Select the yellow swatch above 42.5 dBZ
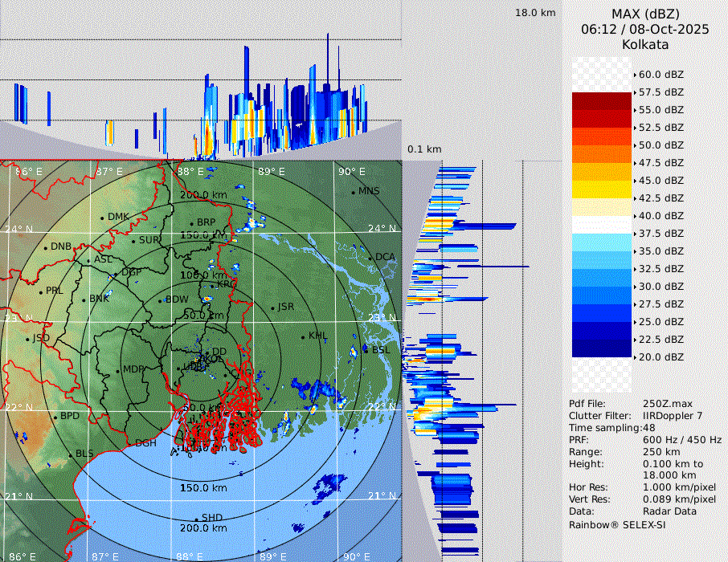 [x=601, y=189]
